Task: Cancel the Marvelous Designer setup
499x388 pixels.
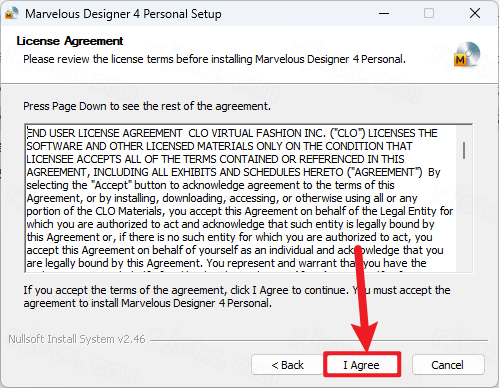Action: [448, 365]
